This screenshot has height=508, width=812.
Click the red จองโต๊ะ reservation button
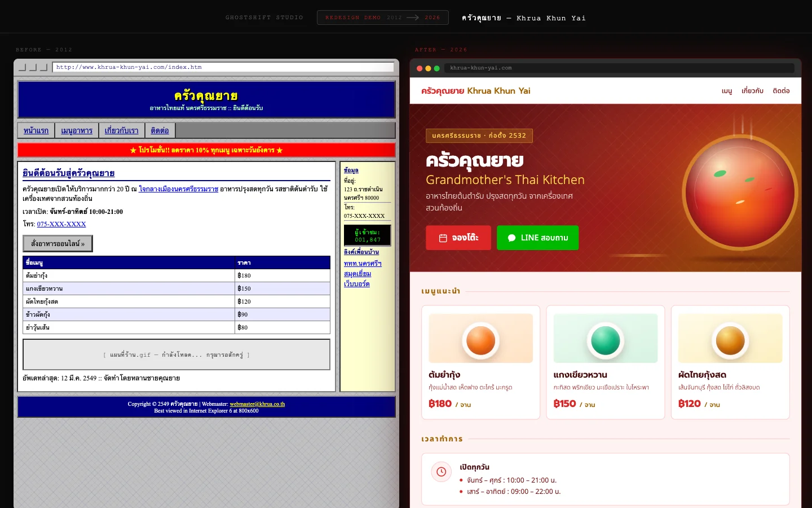click(458, 238)
